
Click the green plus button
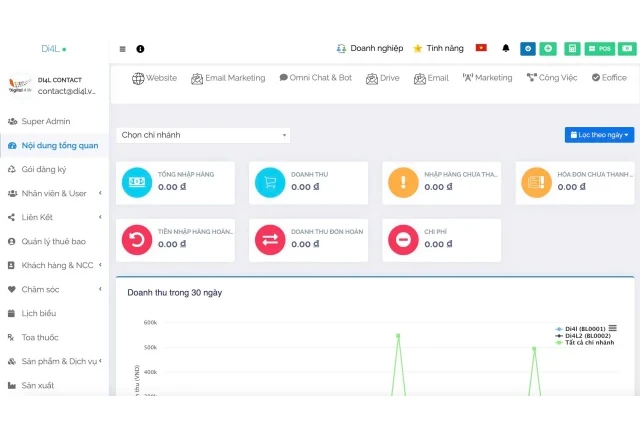click(x=548, y=49)
